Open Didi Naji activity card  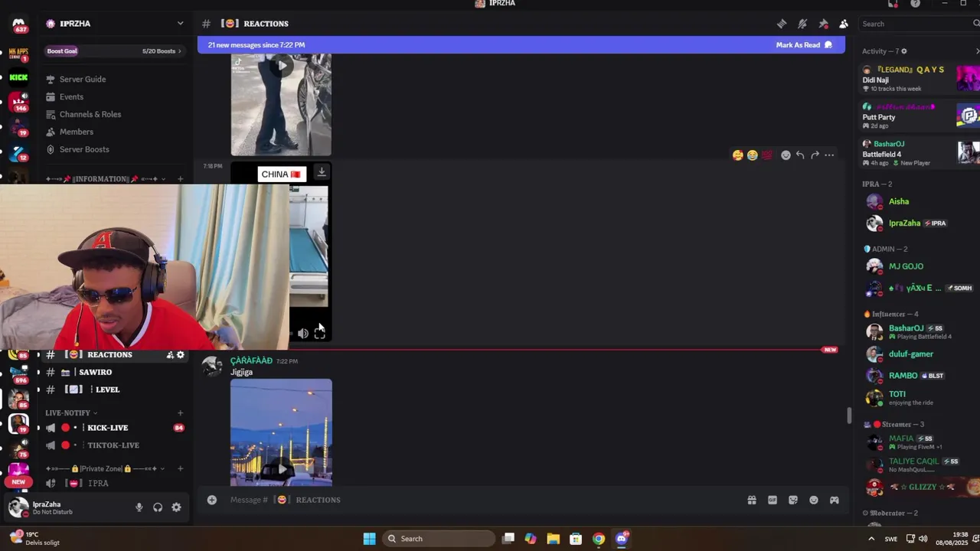coord(920,79)
